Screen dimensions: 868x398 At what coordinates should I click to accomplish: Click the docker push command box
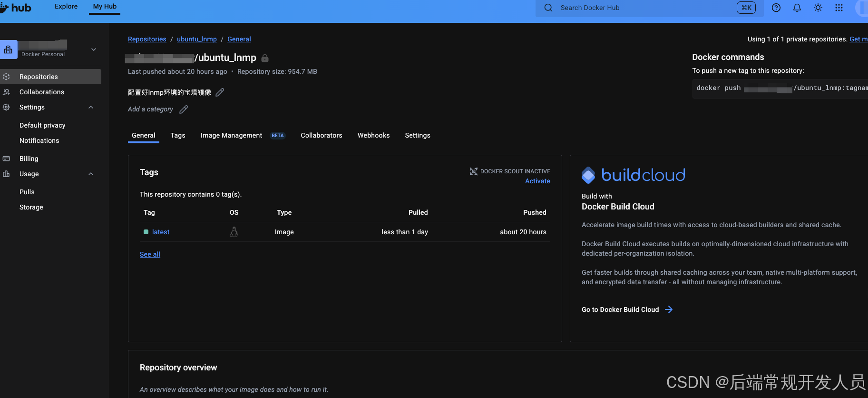click(780, 88)
